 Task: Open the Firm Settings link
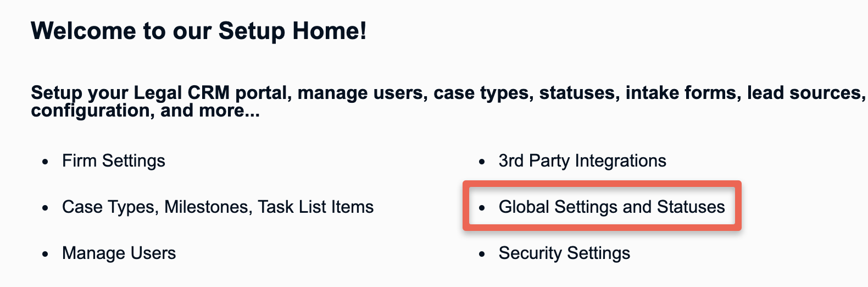click(114, 161)
